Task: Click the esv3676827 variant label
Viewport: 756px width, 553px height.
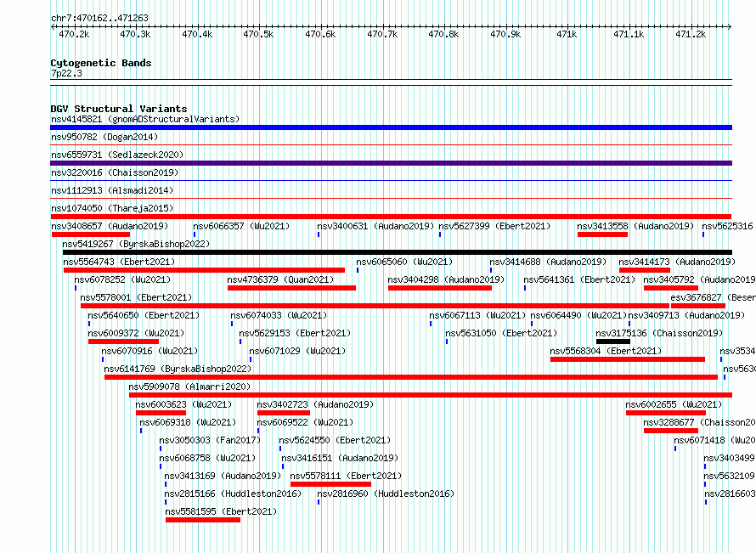Action: click(x=713, y=297)
